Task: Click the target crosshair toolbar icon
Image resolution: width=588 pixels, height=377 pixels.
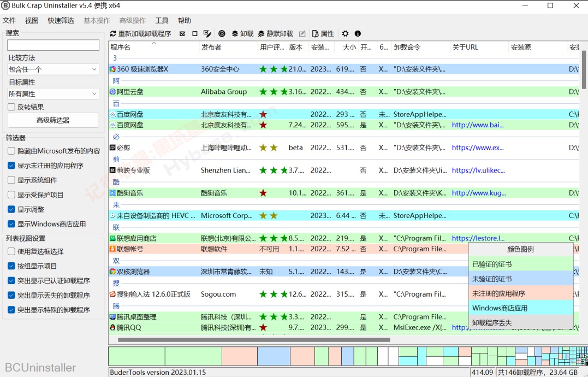Action: coord(222,34)
